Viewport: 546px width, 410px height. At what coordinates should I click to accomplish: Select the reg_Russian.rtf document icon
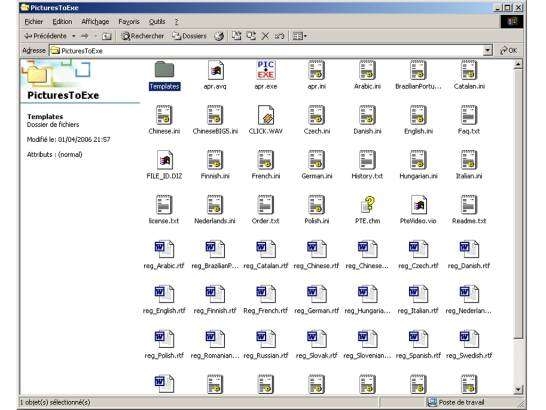(x=266, y=339)
